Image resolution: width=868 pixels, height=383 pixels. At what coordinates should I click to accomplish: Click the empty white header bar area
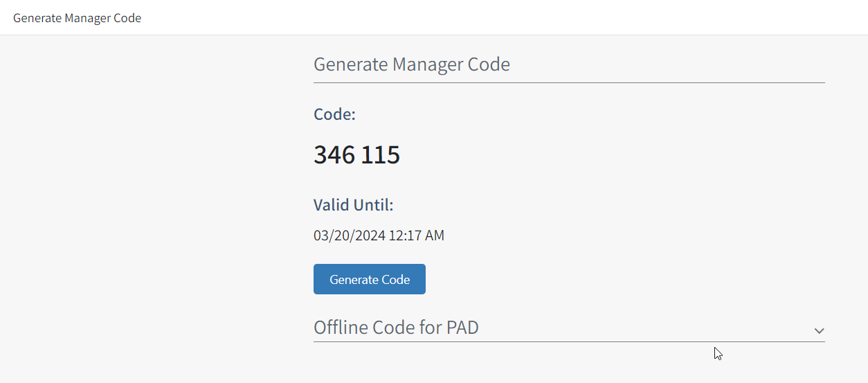click(485, 18)
